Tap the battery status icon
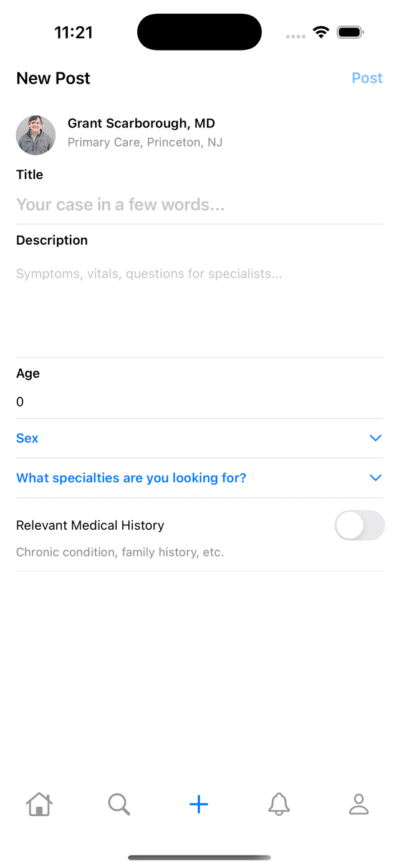The image size is (399, 868). 350,32
